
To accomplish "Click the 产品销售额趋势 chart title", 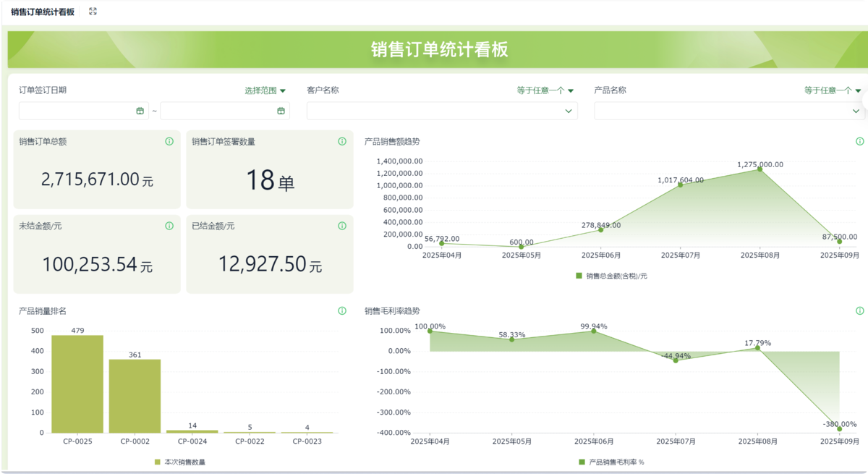I will [392, 142].
